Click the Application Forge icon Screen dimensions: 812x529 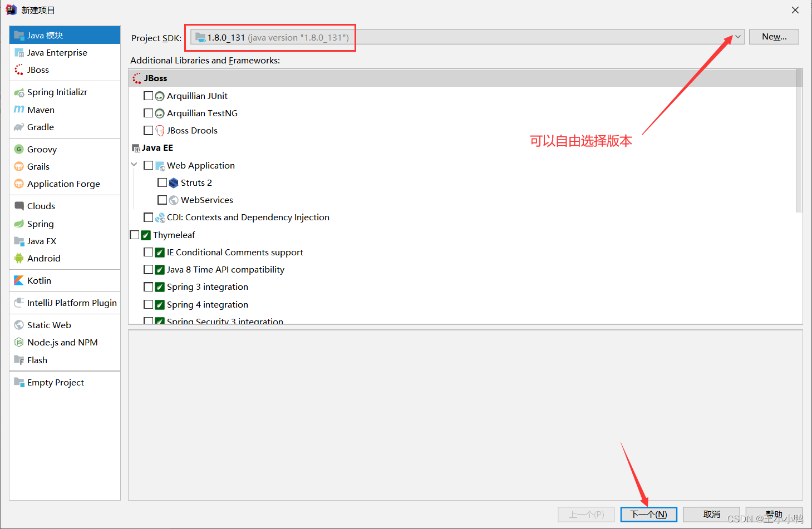coord(19,184)
